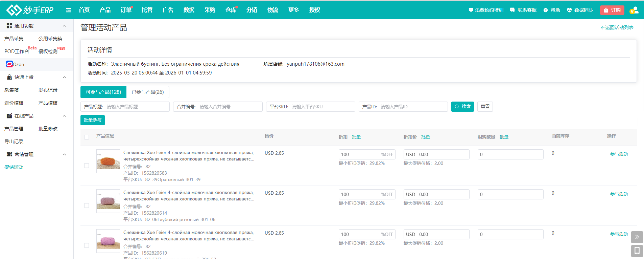Open the Ozon platform icon

tap(9, 64)
